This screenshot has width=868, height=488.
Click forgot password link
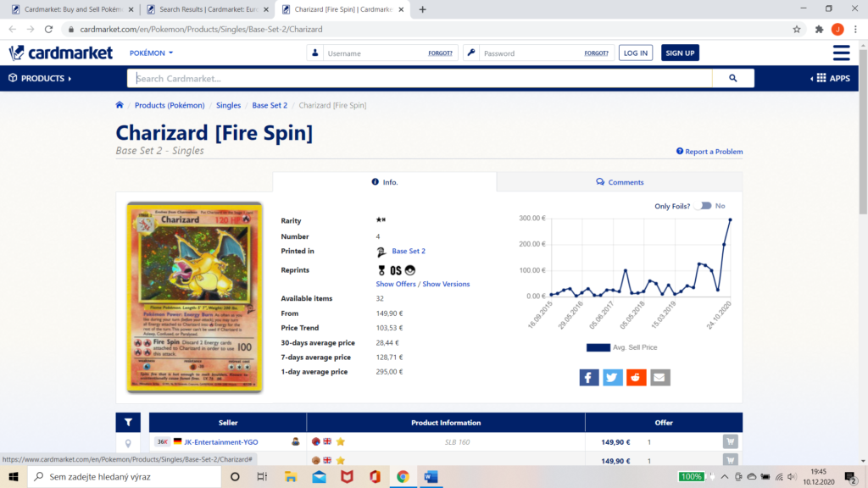point(596,53)
